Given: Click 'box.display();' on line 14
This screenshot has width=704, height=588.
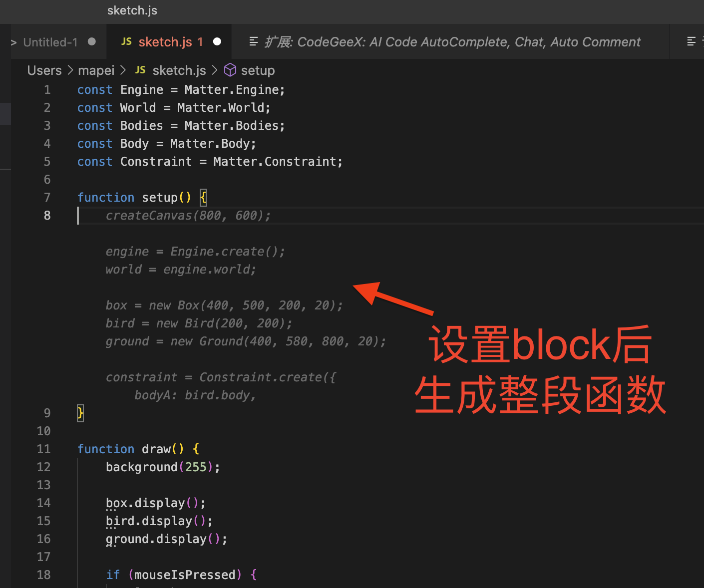Looking at the screenshot, I should pos(156,503).
